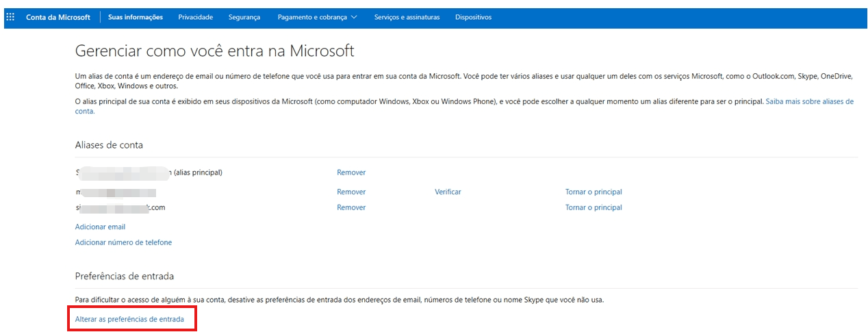This screenshot has height=332, width=868.
Task: Click Remover next to Verificar
Action: point(351,192)
